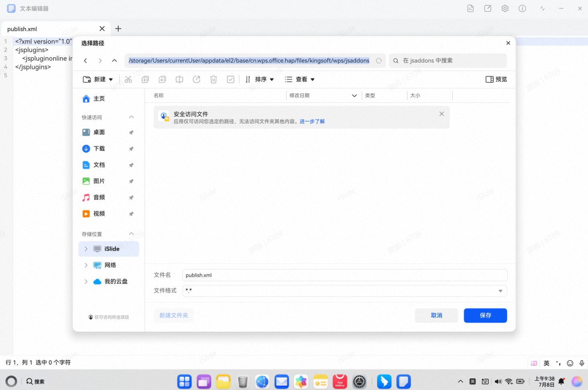This screenshot has height=390, width=588.
Task: Dismiss the 安全访问文件 notice banner
Action: 442,114
